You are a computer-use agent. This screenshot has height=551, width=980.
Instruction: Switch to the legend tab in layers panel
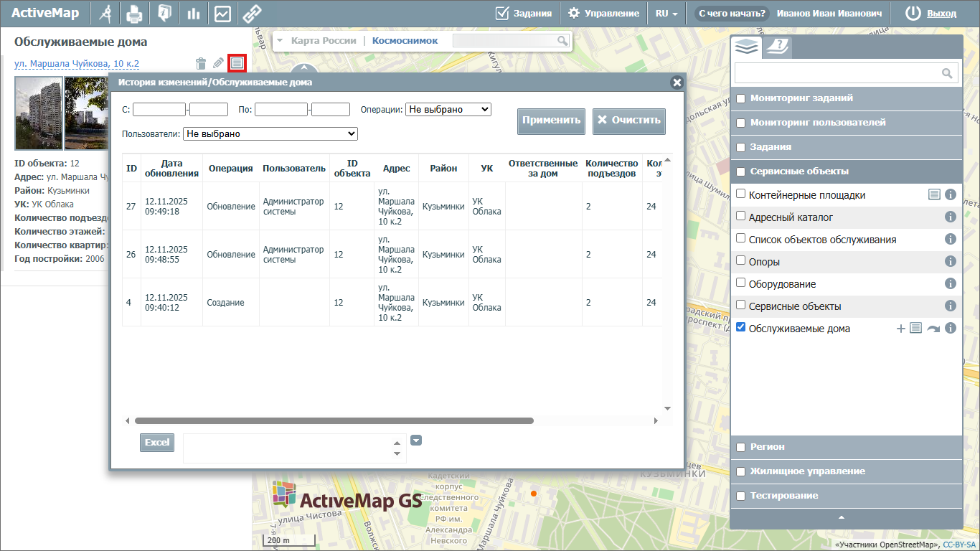(776, 47)
